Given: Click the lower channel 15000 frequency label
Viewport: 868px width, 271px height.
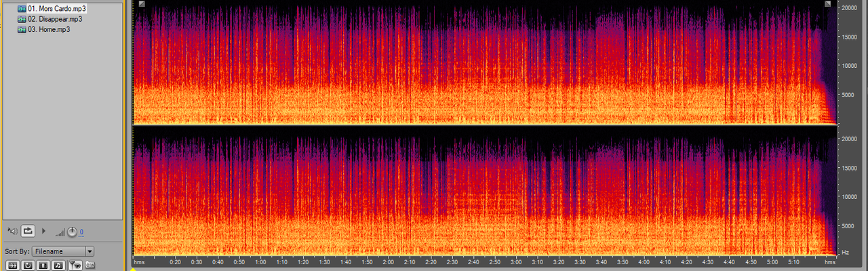Looking at the screenshot, I should click(850, 168).
